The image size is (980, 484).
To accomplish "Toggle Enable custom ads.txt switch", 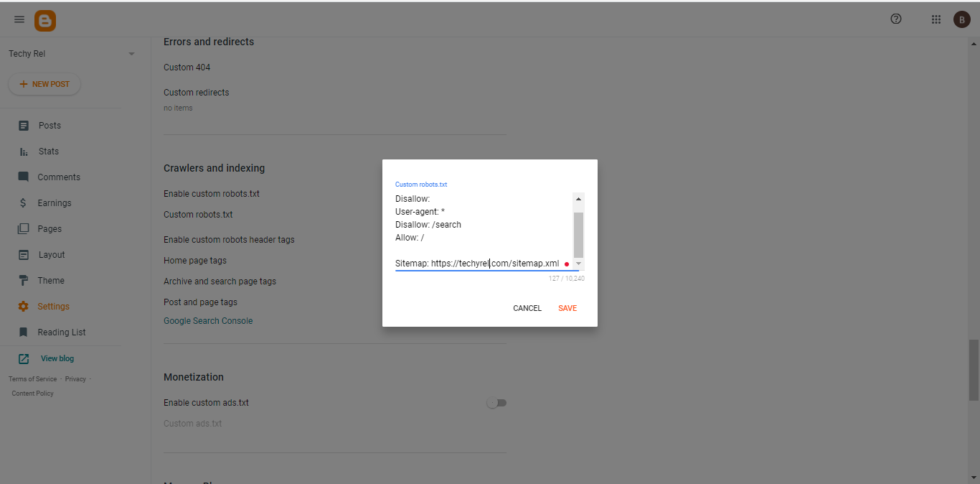I will click(x=496, y=403).
